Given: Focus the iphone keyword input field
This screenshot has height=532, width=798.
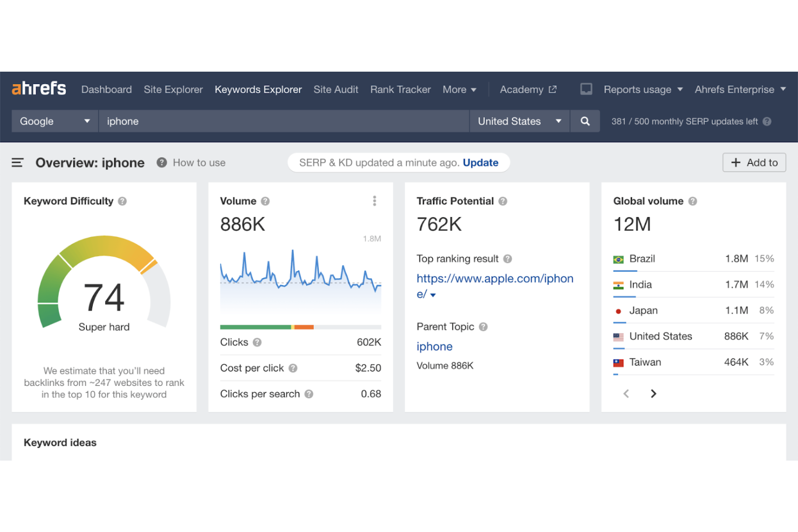Looking at the screenshot, I should [284, 121].
